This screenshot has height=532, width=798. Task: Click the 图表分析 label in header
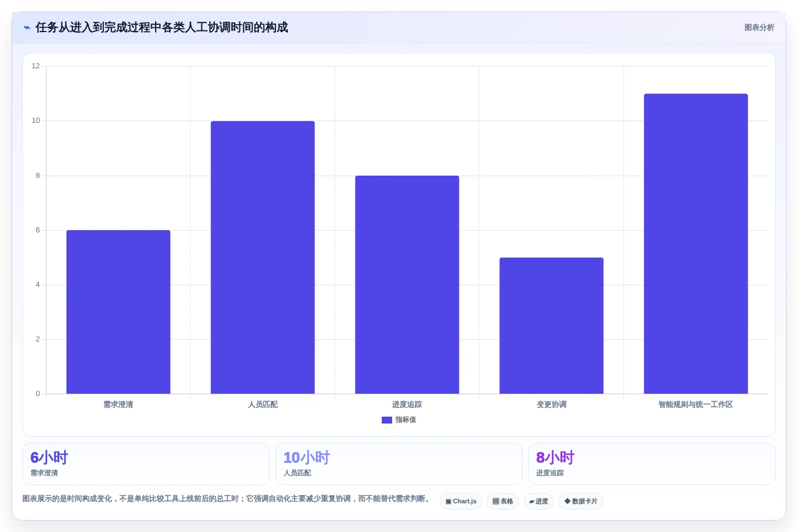[759, 28]
